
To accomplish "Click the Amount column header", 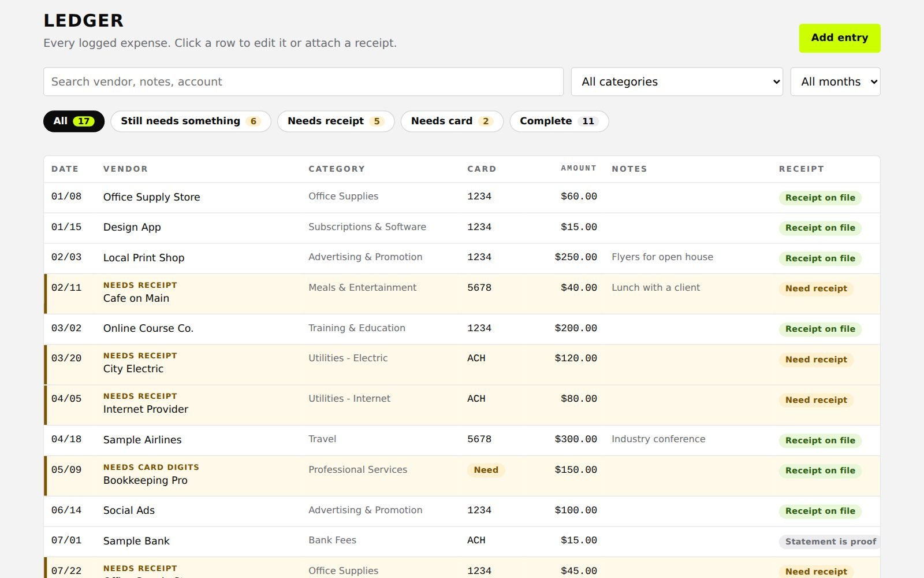I will click(578, 168).
